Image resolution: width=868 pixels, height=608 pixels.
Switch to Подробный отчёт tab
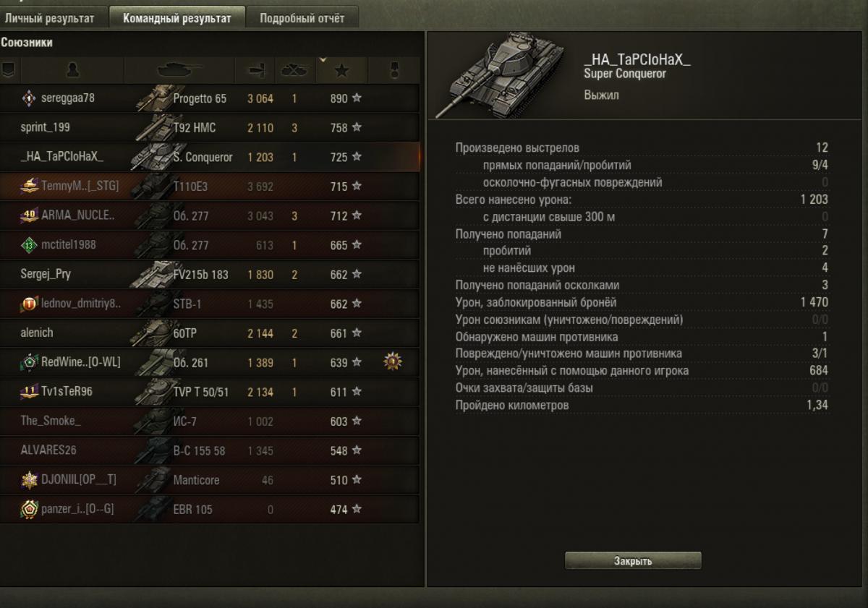302,18
